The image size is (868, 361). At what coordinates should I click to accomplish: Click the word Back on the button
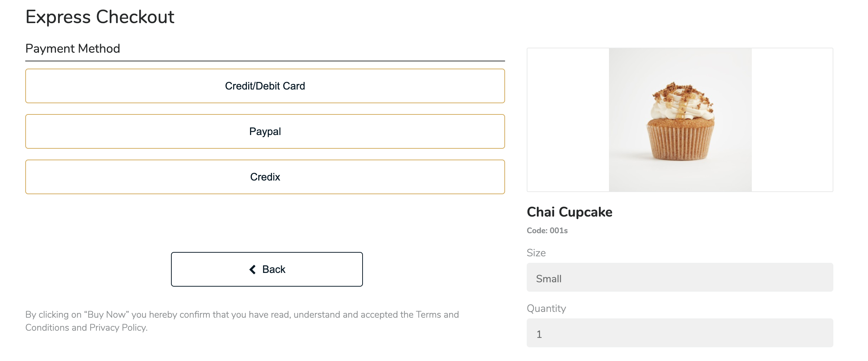[274, 269]
